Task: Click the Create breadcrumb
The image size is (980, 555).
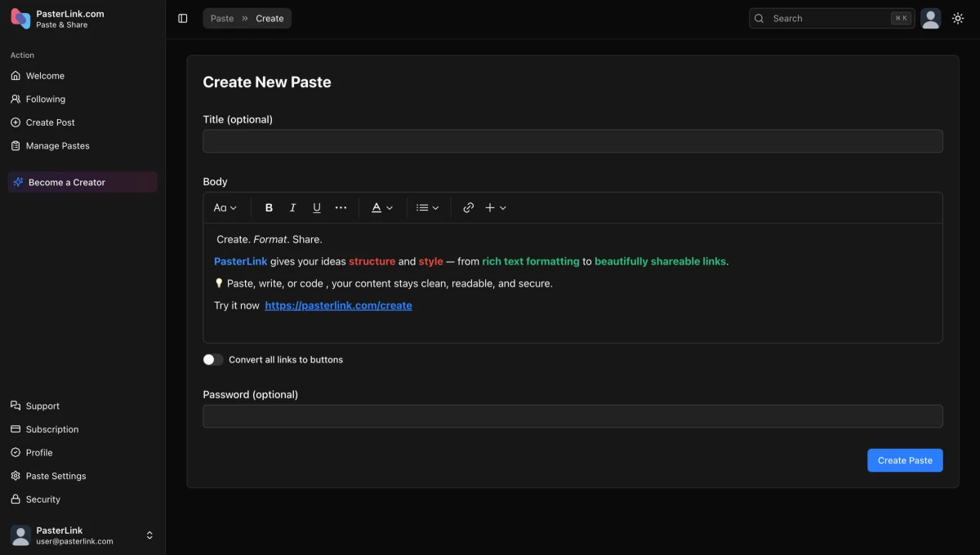Action: pos(269,18)
